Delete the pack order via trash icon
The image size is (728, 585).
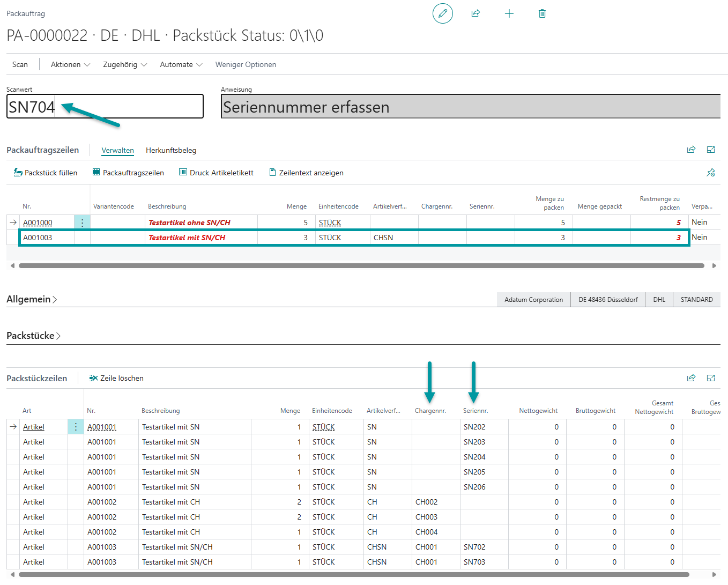coord(542,13)
